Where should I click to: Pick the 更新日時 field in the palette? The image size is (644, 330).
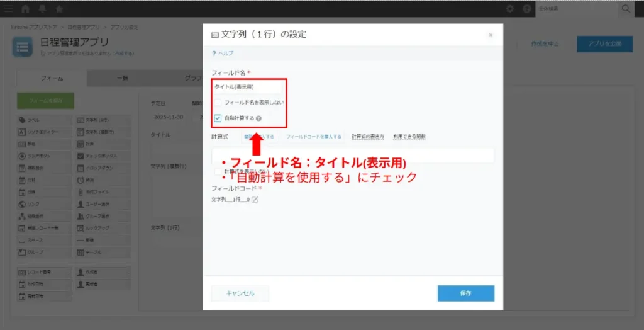tap(45, 296)
